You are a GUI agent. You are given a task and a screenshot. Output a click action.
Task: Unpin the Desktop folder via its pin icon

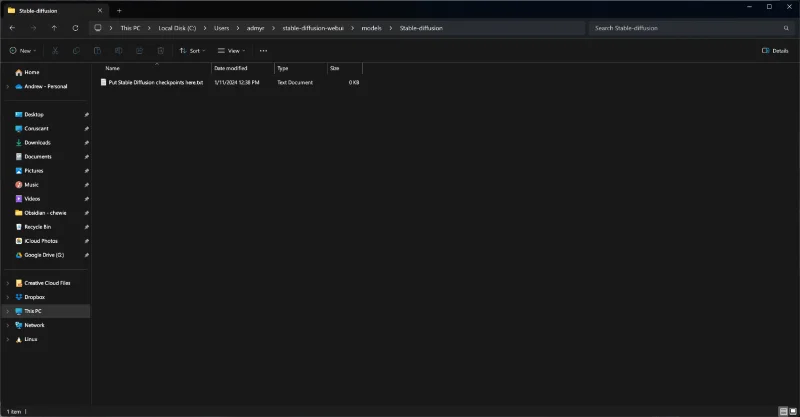click(87, 115)
